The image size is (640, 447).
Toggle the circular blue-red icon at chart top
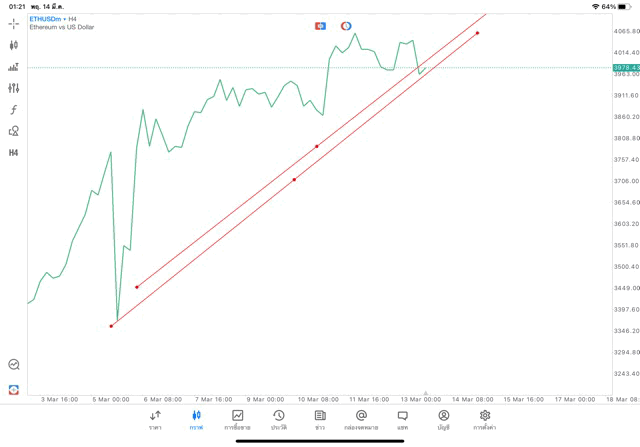[x=346, y=25]
